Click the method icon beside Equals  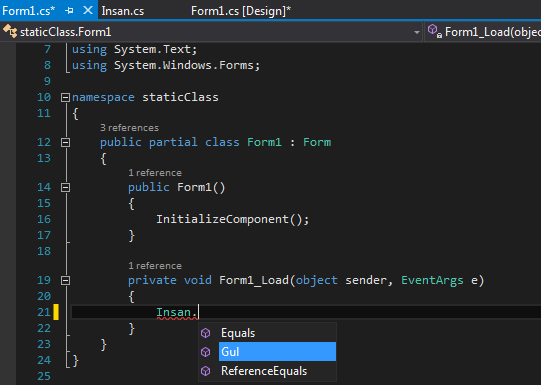point(206,333)
